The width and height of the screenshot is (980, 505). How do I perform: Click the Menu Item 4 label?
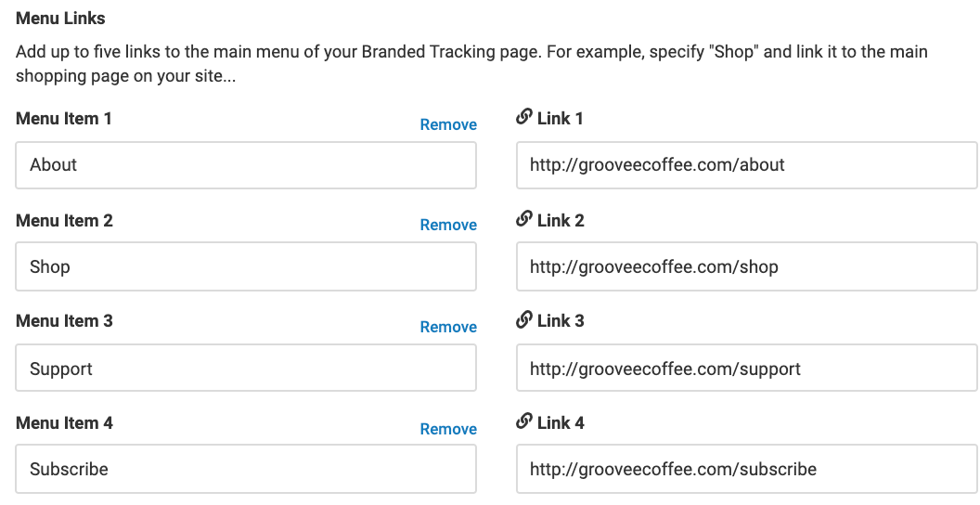[x=64, y=422]
